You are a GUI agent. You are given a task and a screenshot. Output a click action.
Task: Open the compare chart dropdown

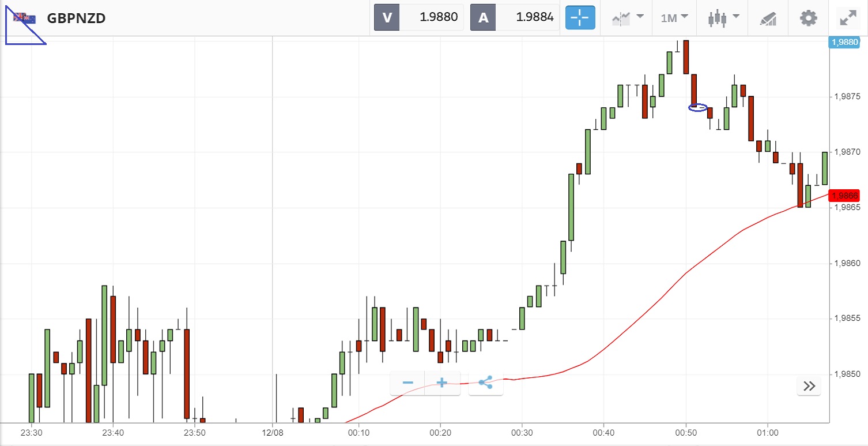pos(627,18)
